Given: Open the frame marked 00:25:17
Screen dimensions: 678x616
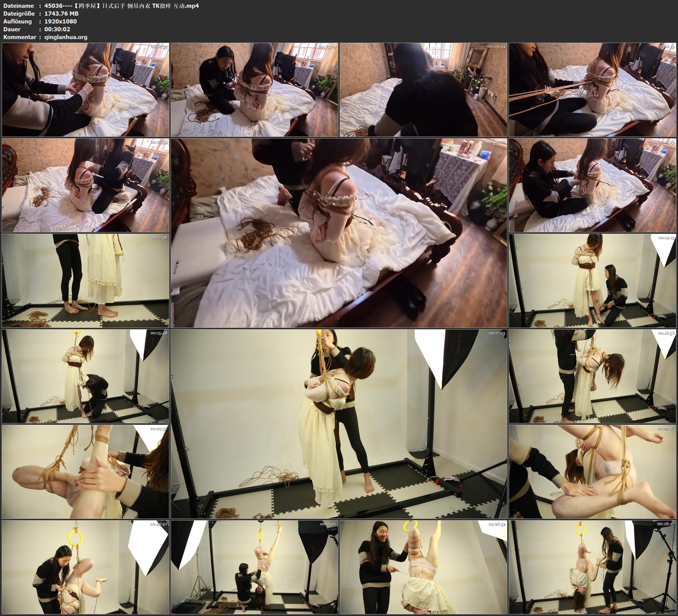Looking at the screenshot, I should 254,567.
